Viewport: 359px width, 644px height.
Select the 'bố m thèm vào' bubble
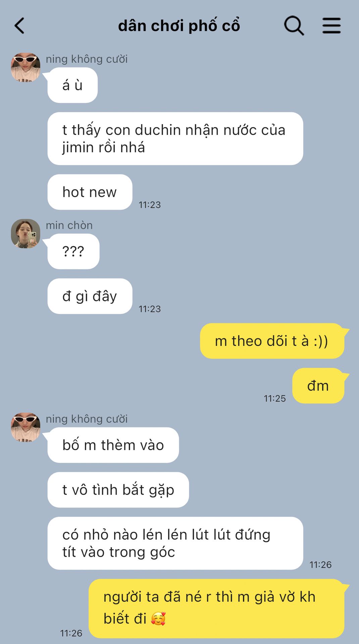[x=113, y=445]
